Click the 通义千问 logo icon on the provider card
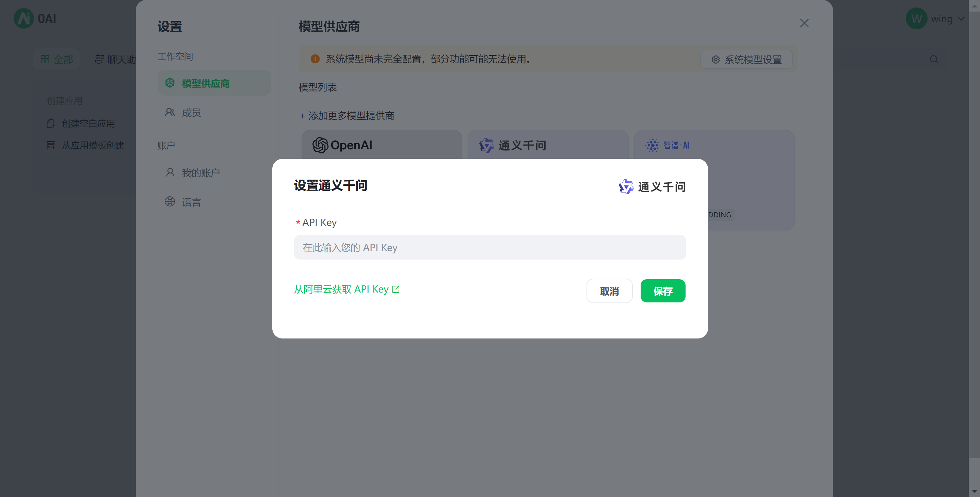This screenshot has height=497, width=980. 486,145
